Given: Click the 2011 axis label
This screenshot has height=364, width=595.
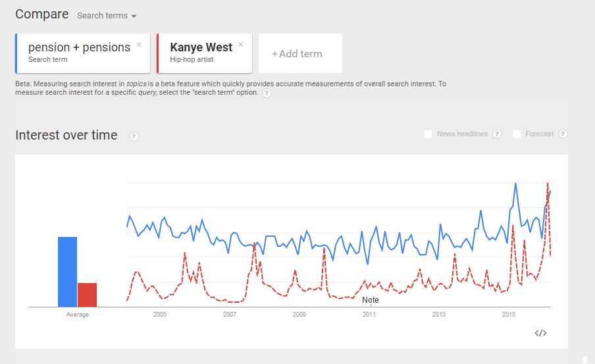Looking at the screenshot, I should tap(369, 314).
